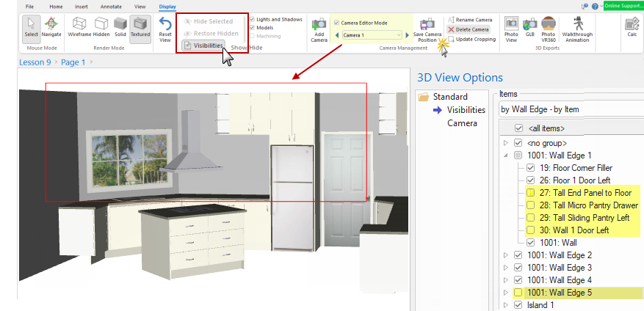Switch to the Insert ribbon tab

coord(82,6)
